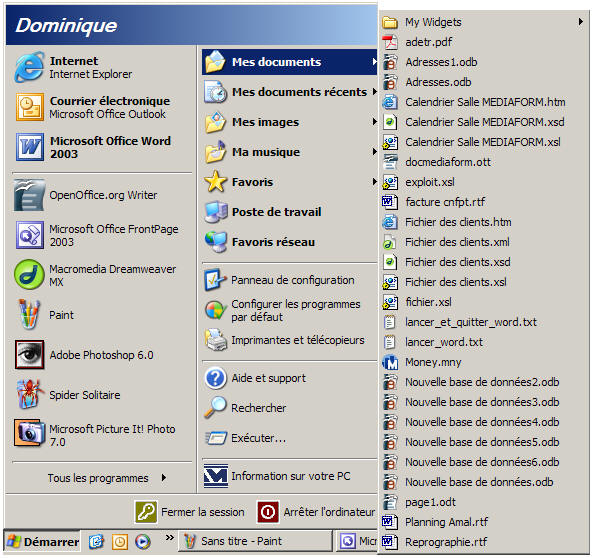Open fichier.xsl file
The width and height of the screenshot is (593, 558).
tap(483, 302)
